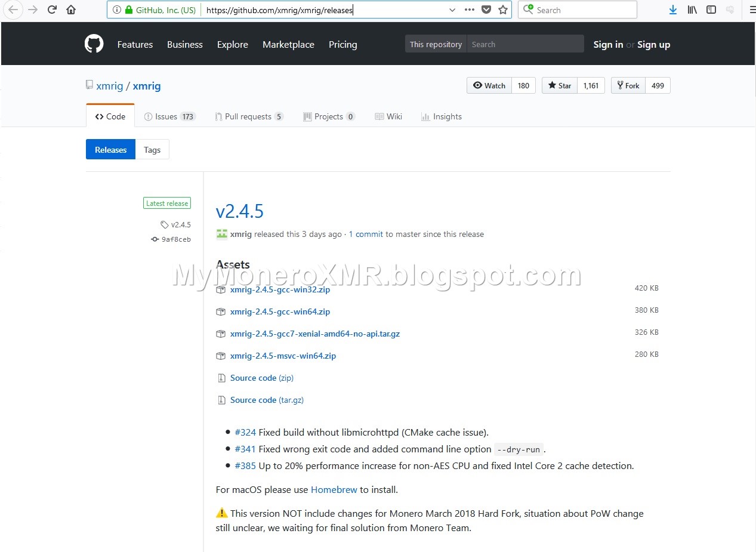
Task: Open the page actions ellipsis menu
Action: pyautogui.click(x=470, y=10)
